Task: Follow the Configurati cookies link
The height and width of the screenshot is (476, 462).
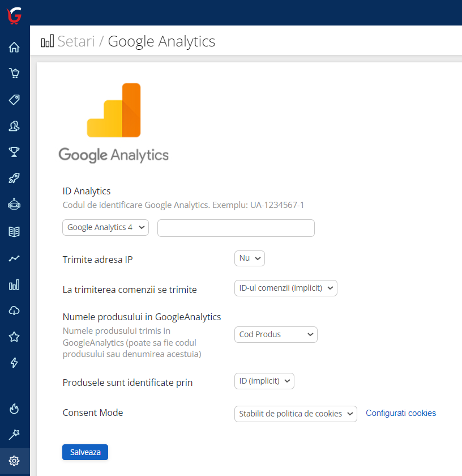Action: click(401, 413)
